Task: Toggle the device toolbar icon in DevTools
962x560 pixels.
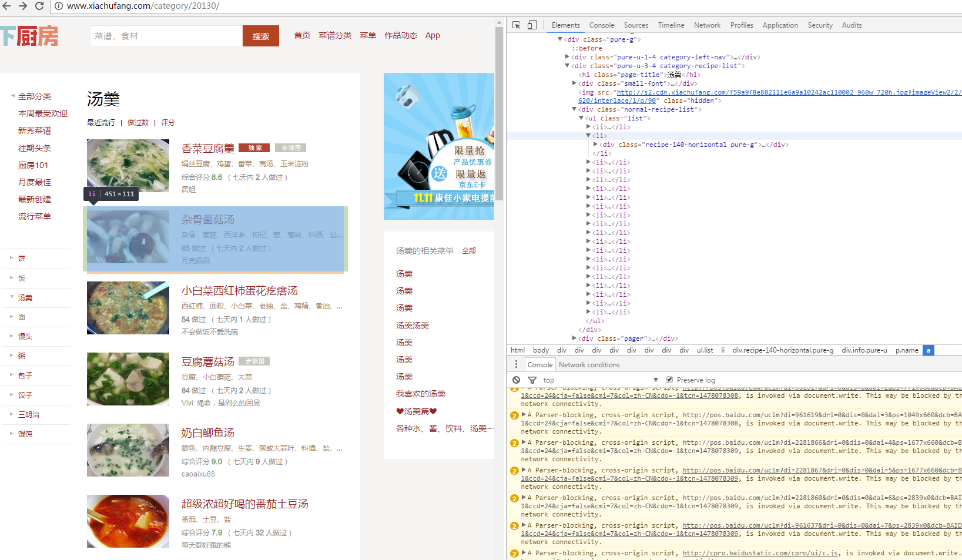Action: tap(532, 25)
